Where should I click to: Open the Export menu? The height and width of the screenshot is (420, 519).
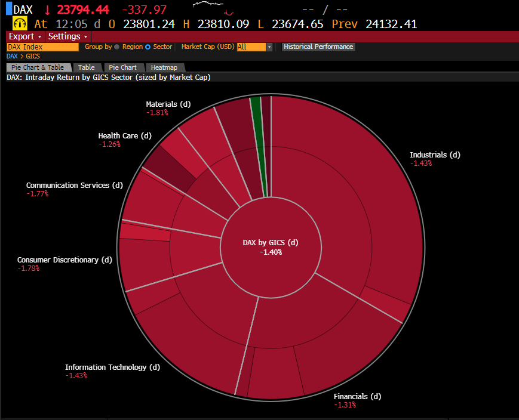pos(24,36)
